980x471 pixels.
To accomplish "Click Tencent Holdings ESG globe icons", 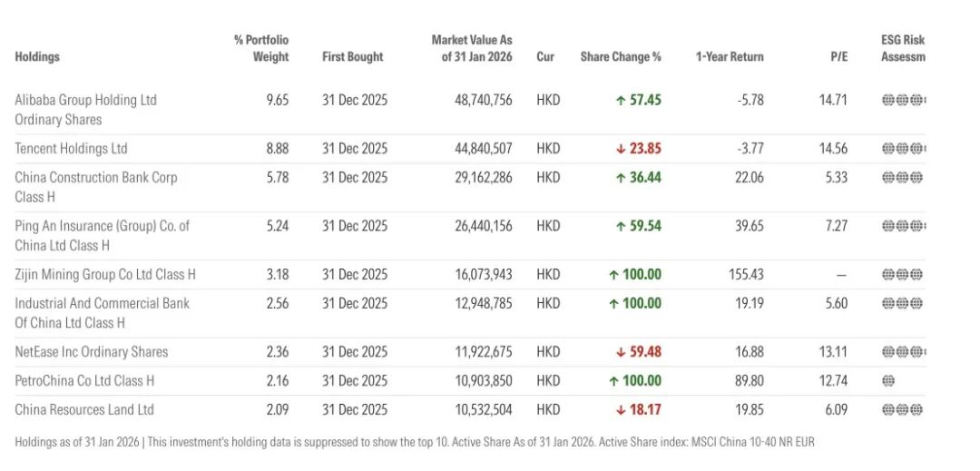I will (x=902, y=149).
